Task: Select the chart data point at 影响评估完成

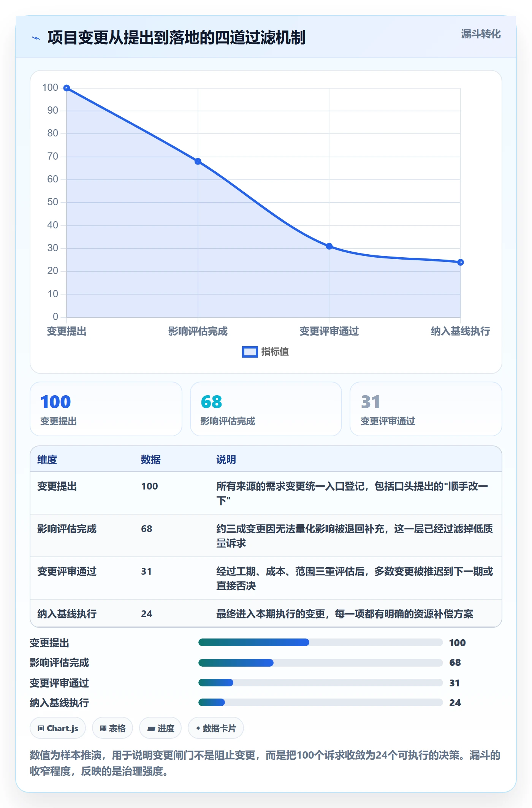Action: click(x=198, y=162)
